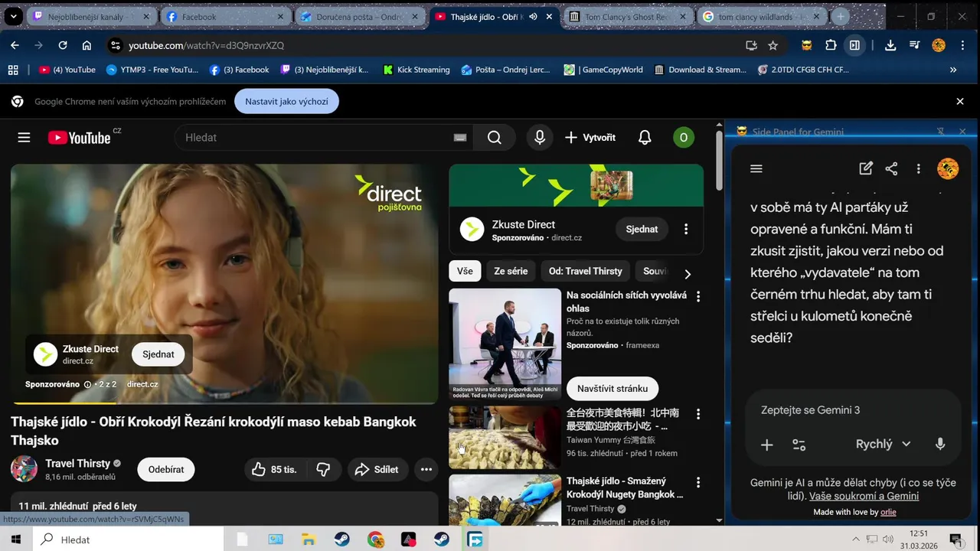
Task: Open Gemini tools settings icon
Action: (x=799, y=445)
